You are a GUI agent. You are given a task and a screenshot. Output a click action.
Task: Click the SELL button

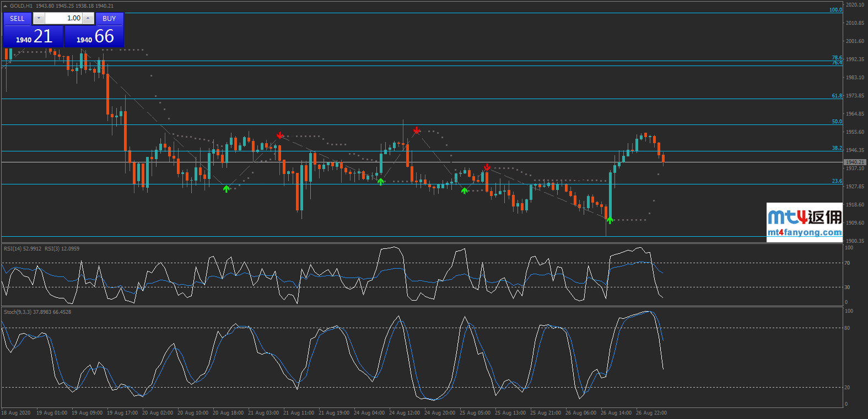pyautogui.click(x=17, y=19)
